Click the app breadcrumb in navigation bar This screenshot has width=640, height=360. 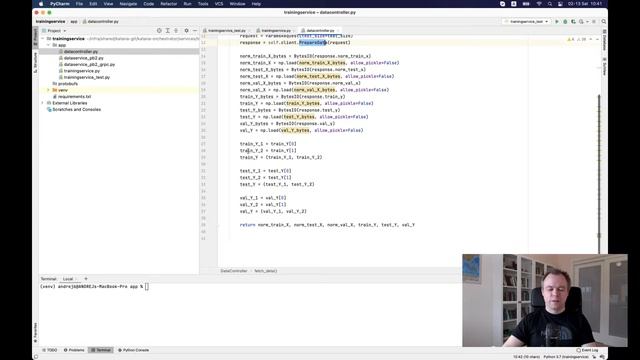(x=74, y=22)
